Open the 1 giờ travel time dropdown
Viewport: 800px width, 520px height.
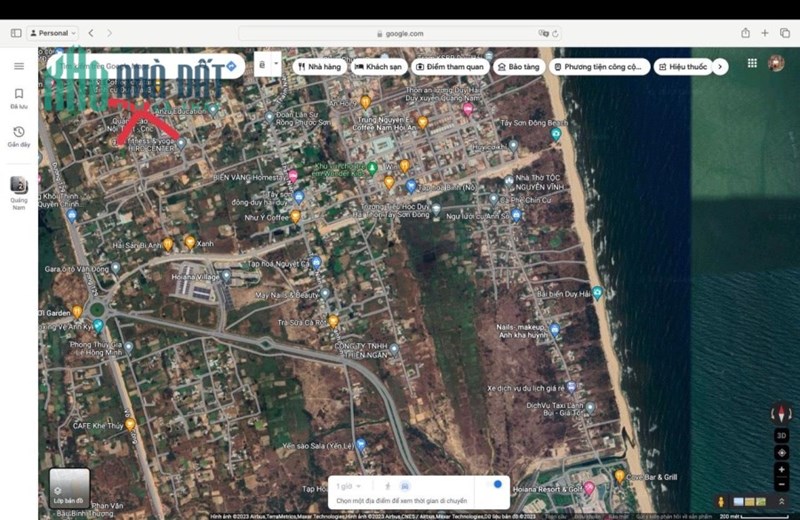(x=348, y=486)
